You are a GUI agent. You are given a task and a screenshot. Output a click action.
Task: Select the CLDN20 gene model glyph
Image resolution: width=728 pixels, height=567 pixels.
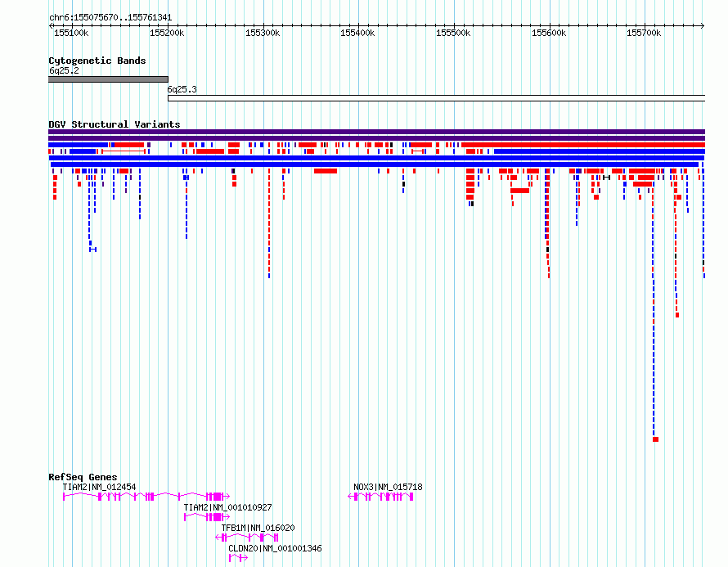pos(238,558)
